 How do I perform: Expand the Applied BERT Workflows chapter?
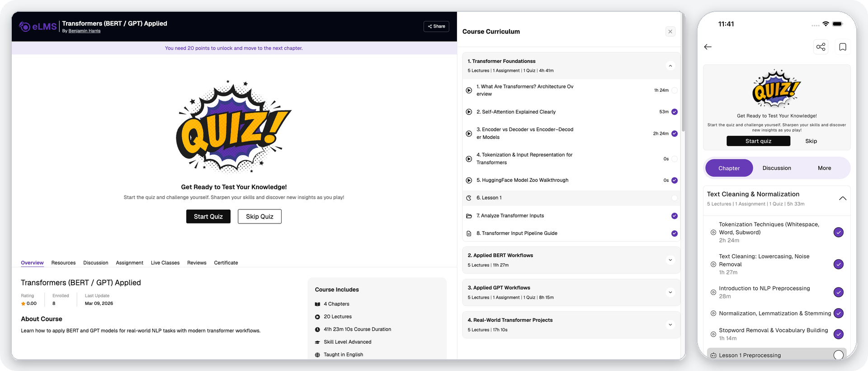pos(670,260)
